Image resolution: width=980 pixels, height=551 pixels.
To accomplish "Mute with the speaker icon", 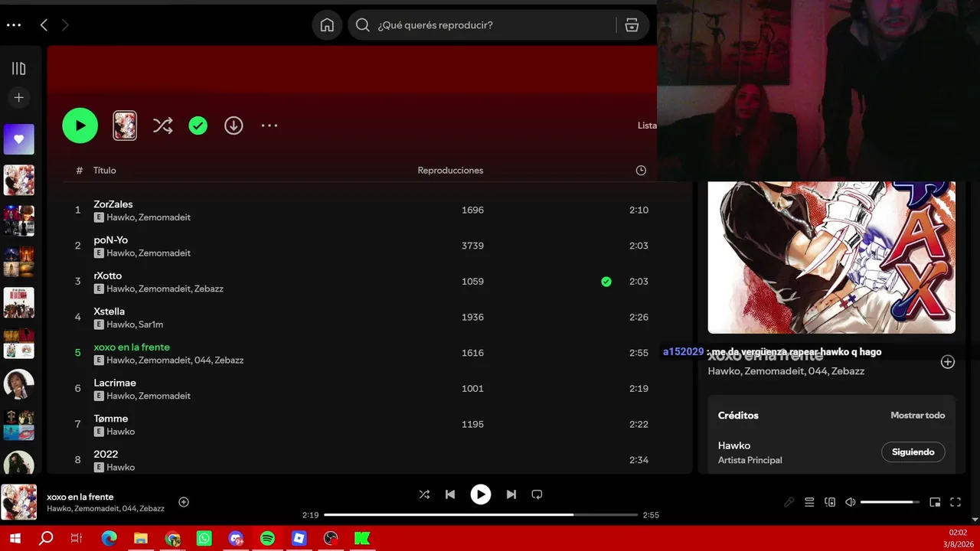I will coord(850,502).
